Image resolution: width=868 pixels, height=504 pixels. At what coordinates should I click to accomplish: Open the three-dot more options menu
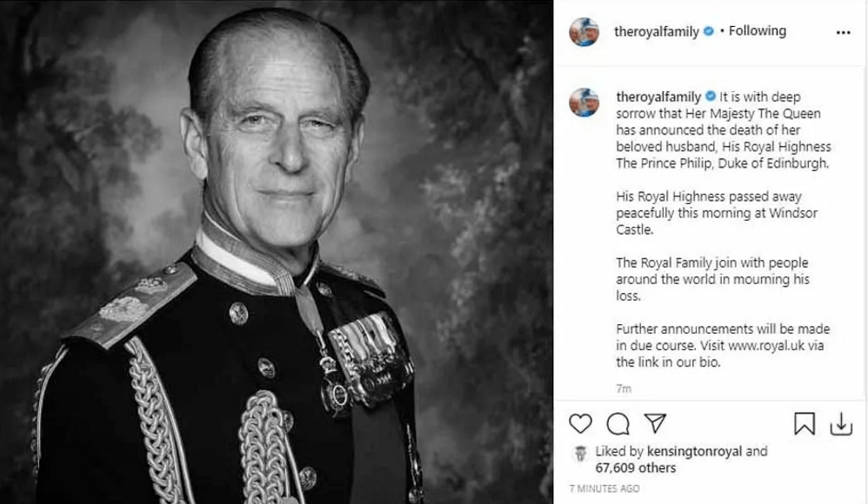point(843,32)
